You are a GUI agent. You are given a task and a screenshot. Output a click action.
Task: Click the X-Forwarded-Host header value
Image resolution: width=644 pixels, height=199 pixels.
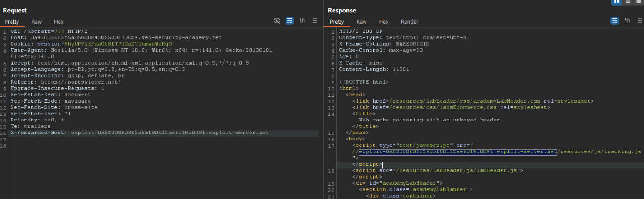coord(170,133)
